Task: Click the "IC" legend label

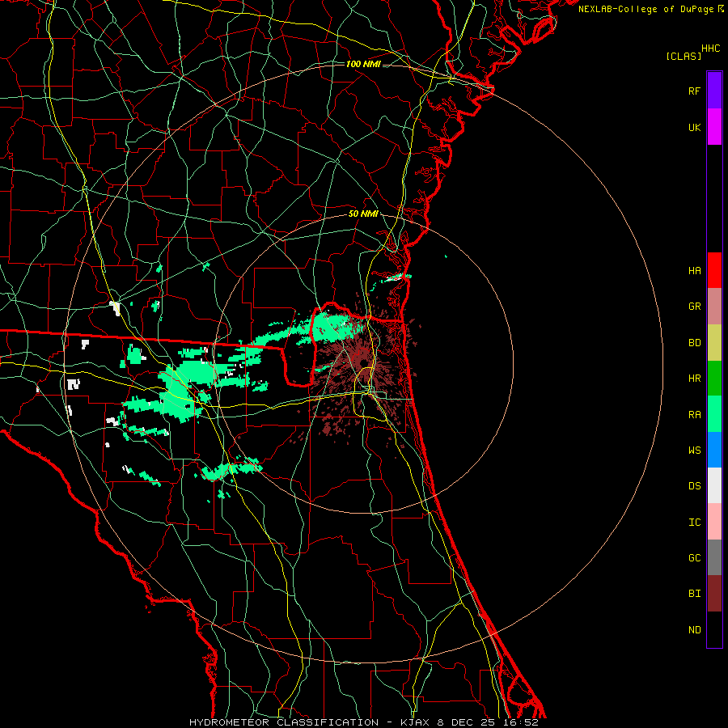Action: (x=695, y=523)
